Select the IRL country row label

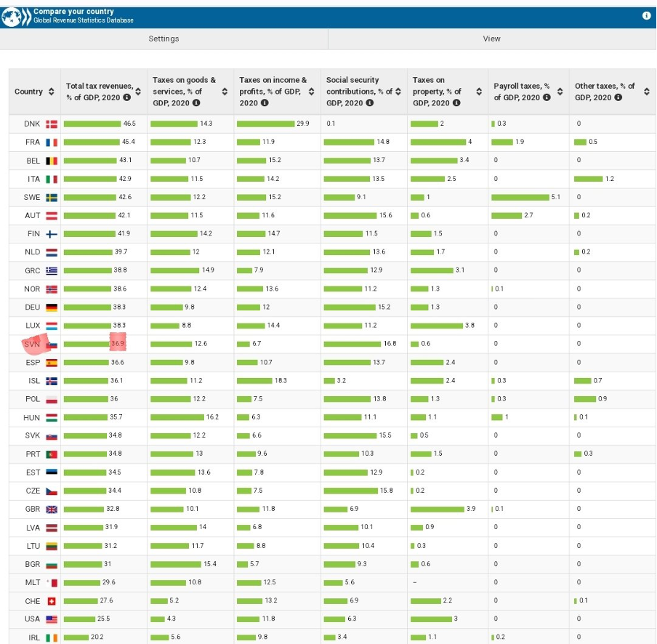[34, 637]
